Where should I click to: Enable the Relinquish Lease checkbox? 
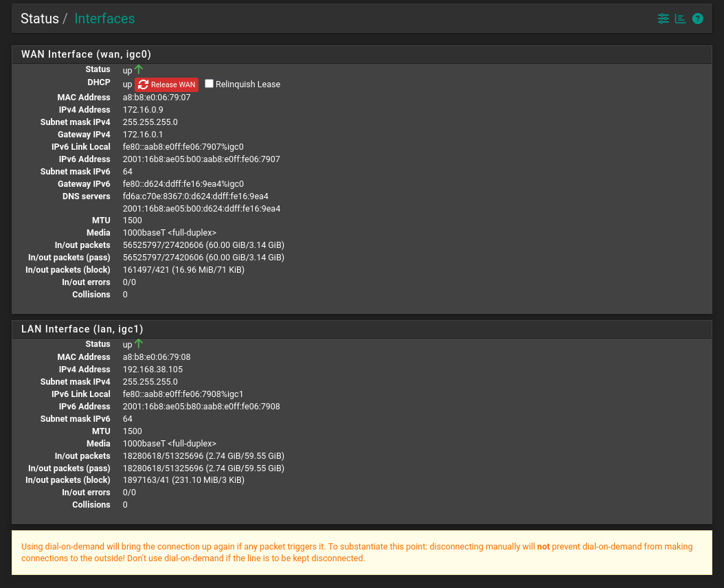click(209, 84)
